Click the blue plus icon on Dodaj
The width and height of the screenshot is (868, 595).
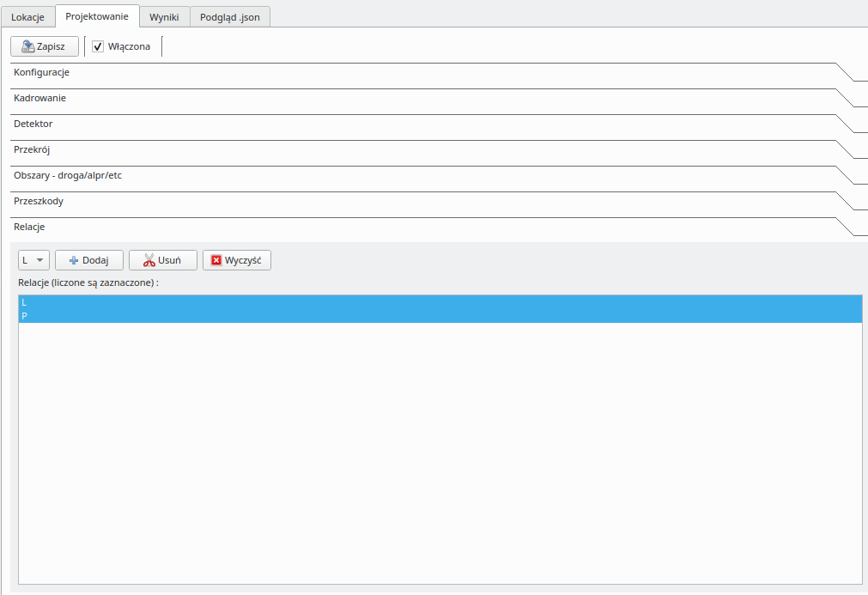pyautogui.click(x=74, y=260)
